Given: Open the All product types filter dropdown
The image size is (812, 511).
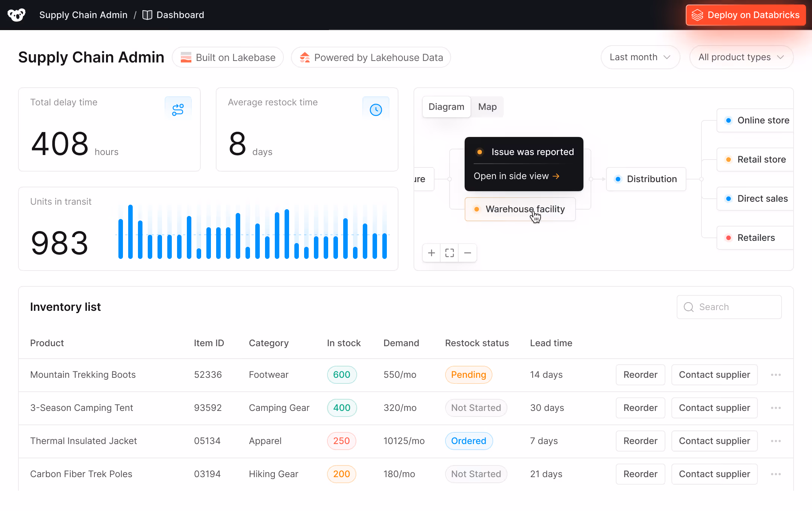Looking at the screenshot, I should 741,57.
